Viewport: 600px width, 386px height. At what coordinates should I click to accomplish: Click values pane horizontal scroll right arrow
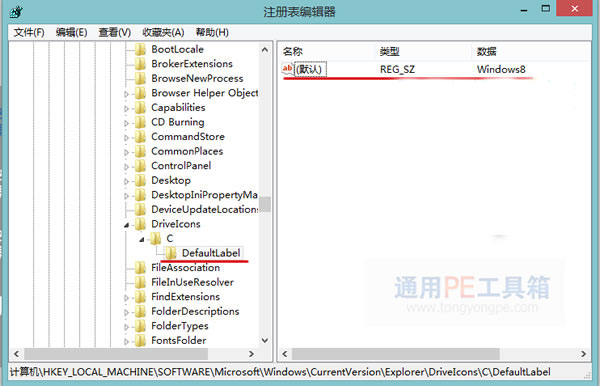point(583,354)
